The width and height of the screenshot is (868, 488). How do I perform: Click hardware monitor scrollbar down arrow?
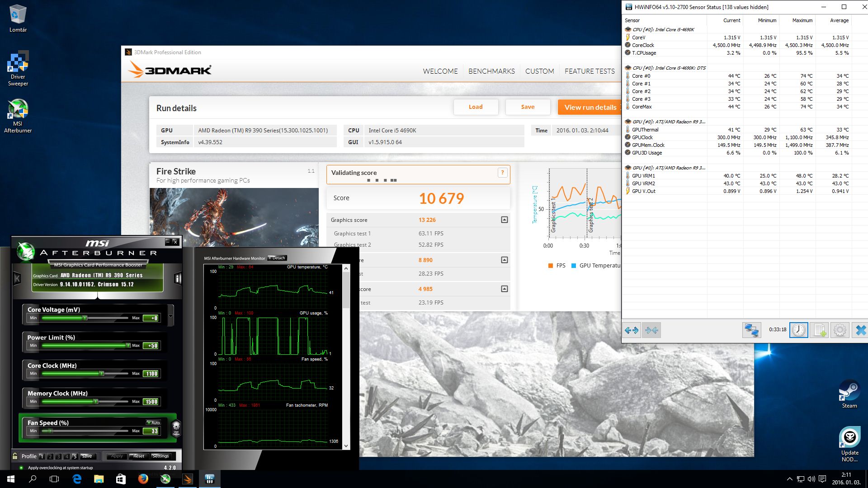point(346,446)
